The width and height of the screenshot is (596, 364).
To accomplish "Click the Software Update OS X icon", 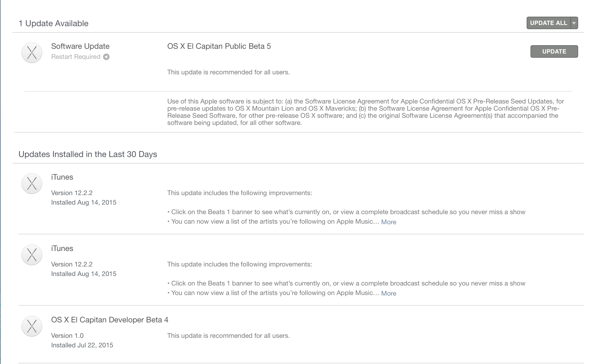I will tap(32, 53).
